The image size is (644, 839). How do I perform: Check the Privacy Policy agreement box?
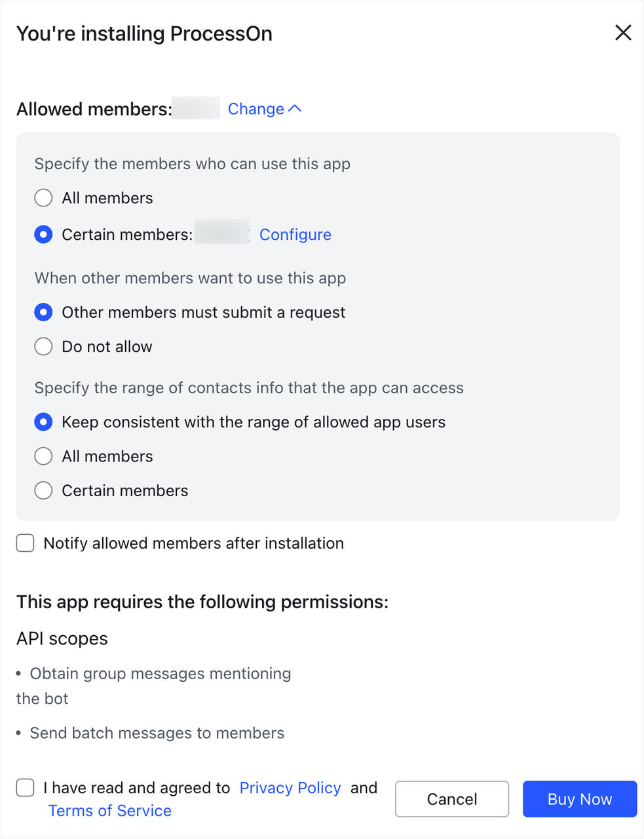tap(24, 788)
